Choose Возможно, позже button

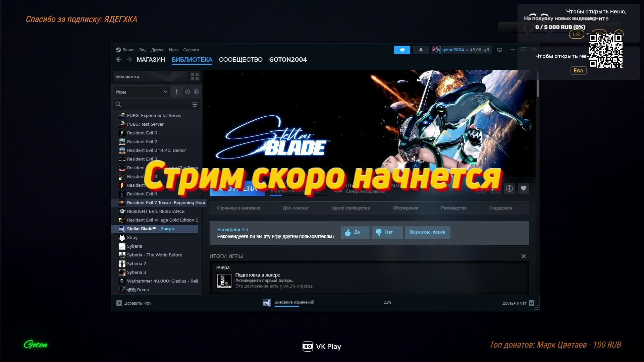tap(427, 232)
